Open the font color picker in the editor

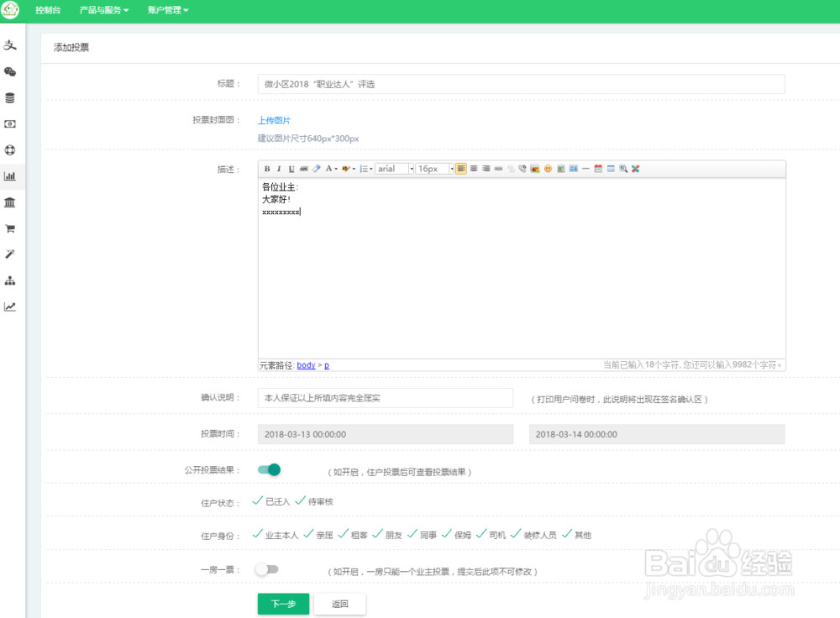330,169
